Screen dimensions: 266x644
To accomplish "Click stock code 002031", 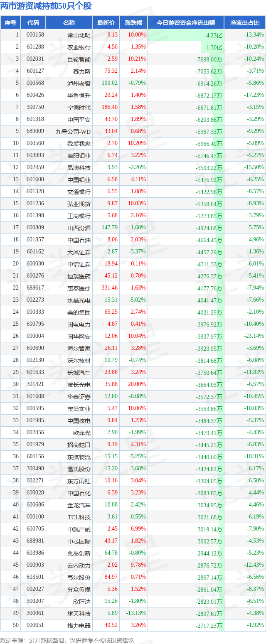I will pos(35,59).
